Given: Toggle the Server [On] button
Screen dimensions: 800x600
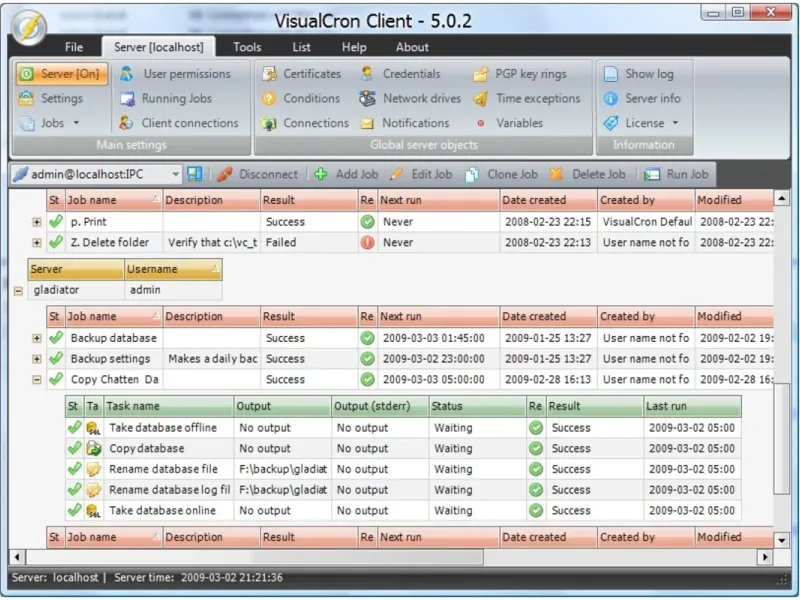Looking at the screenshot, I should 62,74.
